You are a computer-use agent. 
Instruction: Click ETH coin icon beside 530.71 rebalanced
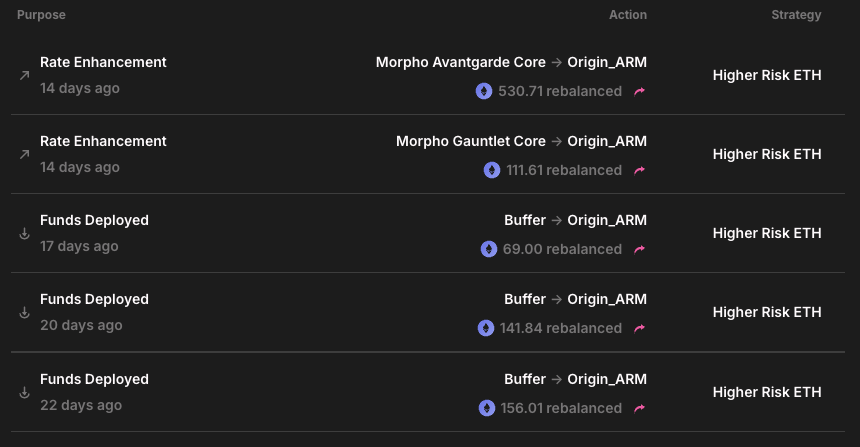pos(484,91)
